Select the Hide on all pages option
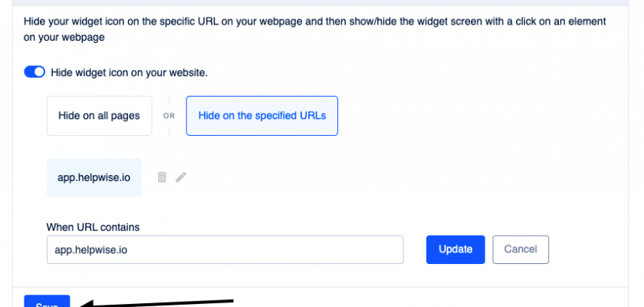 pos(99,116)
